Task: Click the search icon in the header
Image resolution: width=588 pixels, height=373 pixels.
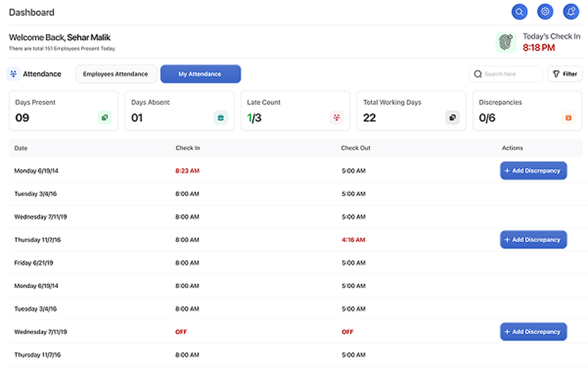Action: [x=519, y=12]
